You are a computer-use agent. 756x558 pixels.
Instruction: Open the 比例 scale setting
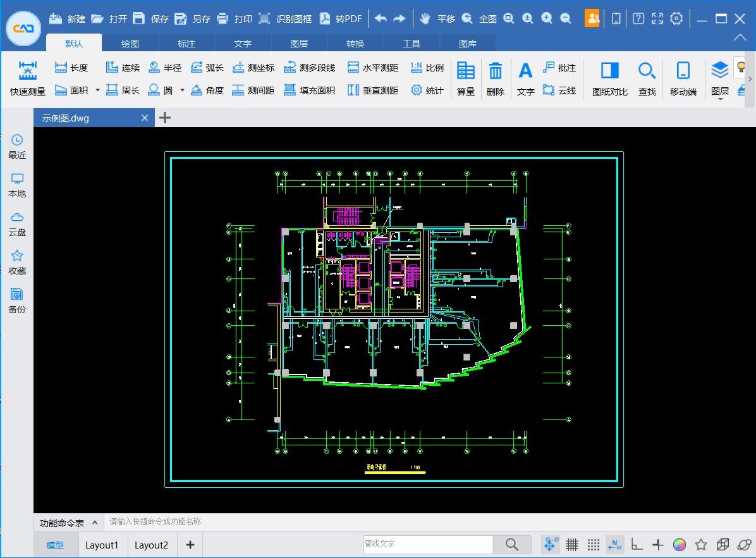pyautogui.click(x=427, y=68)
